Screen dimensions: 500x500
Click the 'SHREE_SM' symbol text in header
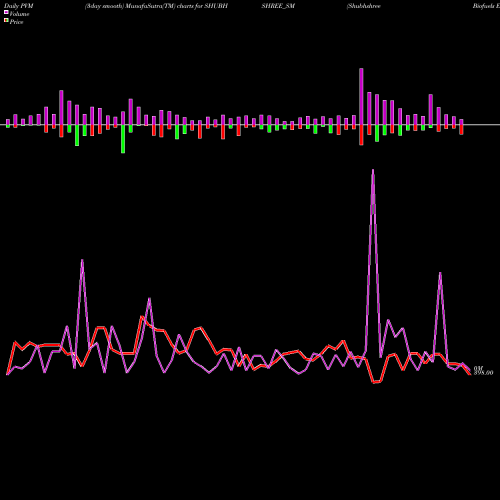point(278,6)
